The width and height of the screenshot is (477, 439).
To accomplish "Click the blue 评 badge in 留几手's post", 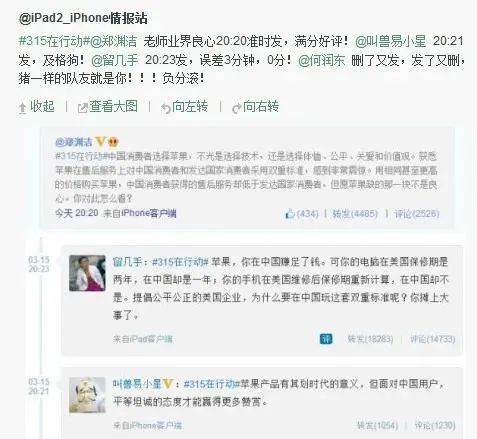I will click(326, 339).
